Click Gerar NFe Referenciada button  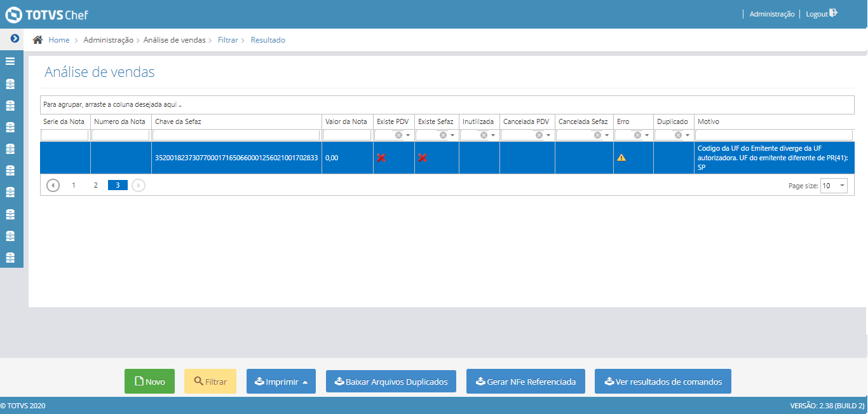coord(526,382)
